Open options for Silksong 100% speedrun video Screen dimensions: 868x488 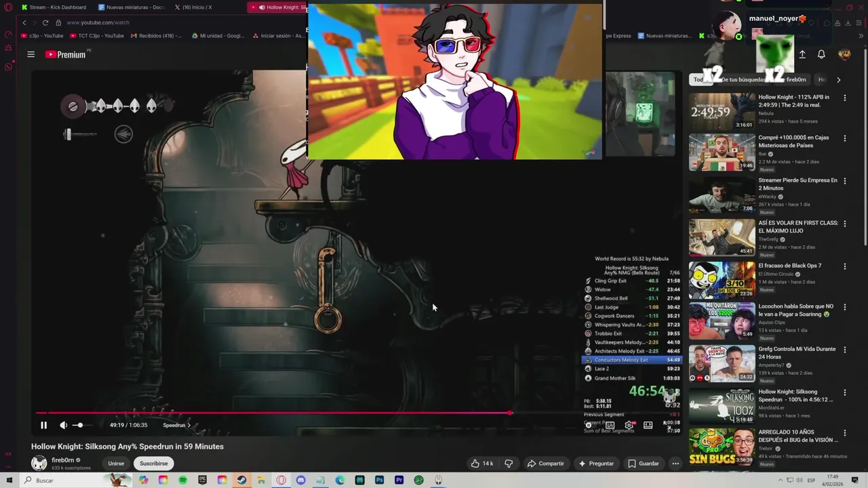pos(844,392)
